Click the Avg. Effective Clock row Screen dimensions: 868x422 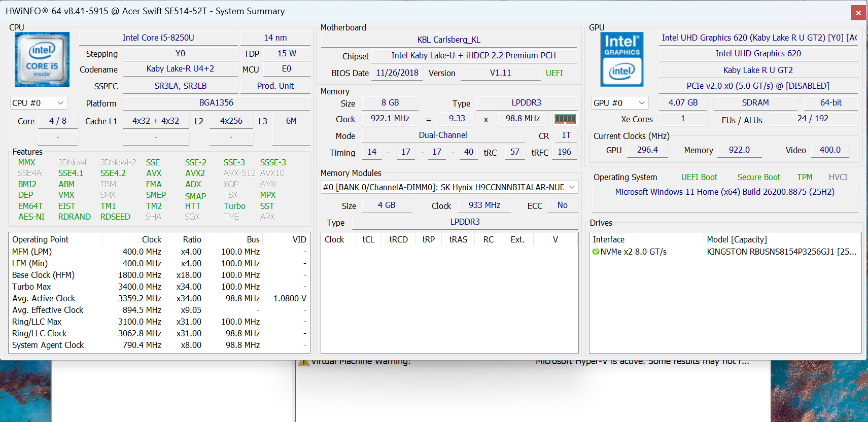[x=159, y=310]
